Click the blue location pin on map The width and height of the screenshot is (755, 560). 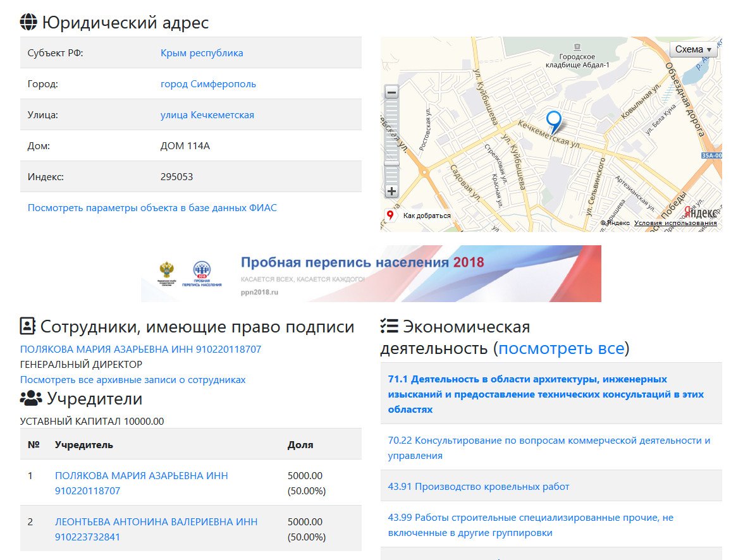coord(554,120)
